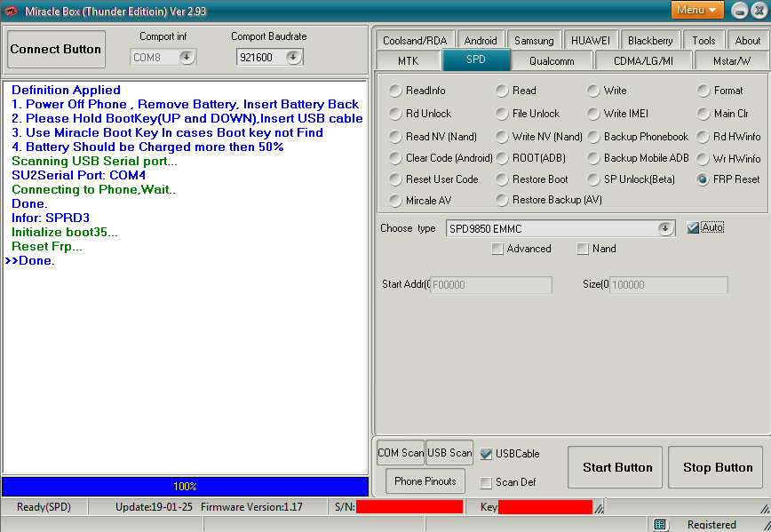Switch to the HUAWEI tab

click(591, 40)
